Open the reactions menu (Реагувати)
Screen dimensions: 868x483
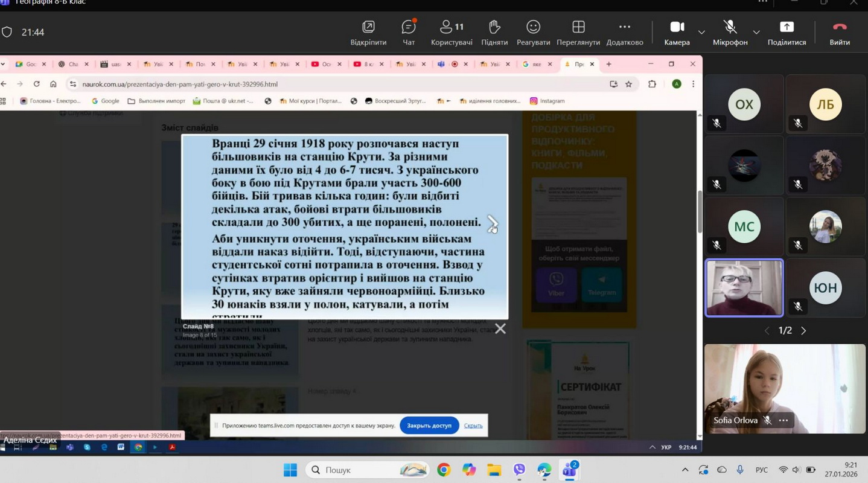[533, 33]
